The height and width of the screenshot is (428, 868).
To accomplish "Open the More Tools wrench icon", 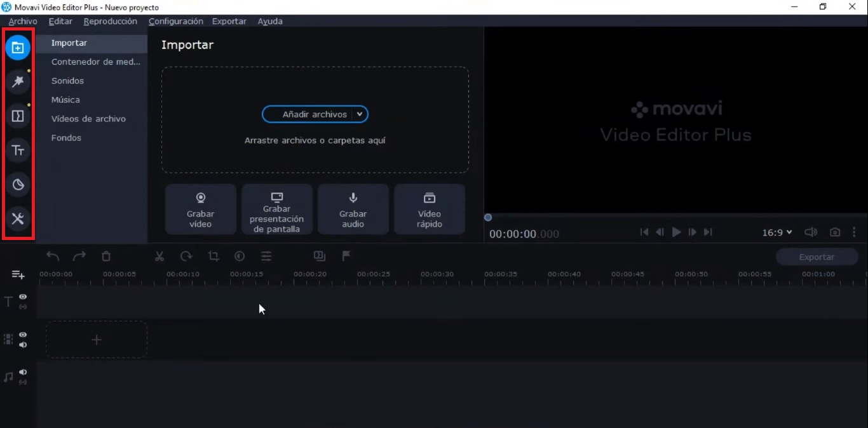I will pyautogui.click(x=18, y=219).
